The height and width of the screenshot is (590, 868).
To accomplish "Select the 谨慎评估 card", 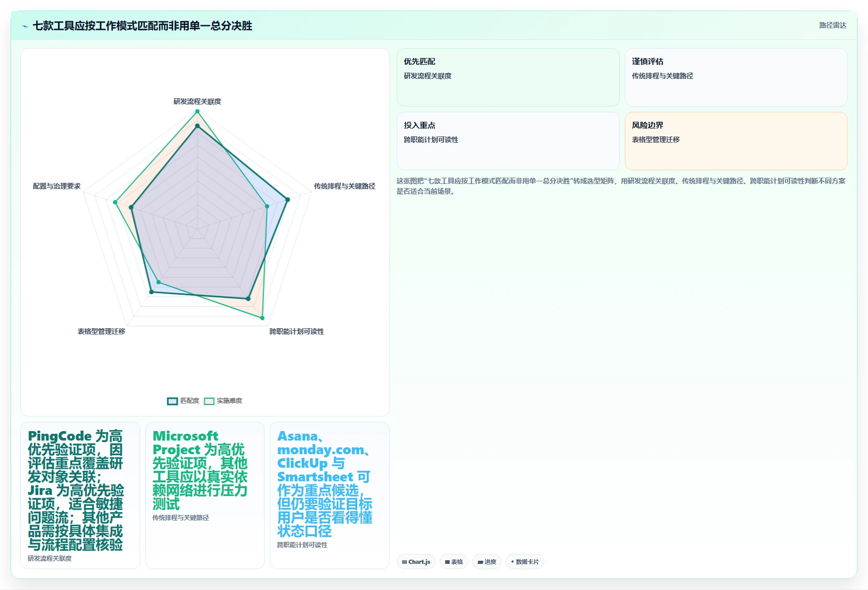I will pos(736,77).
